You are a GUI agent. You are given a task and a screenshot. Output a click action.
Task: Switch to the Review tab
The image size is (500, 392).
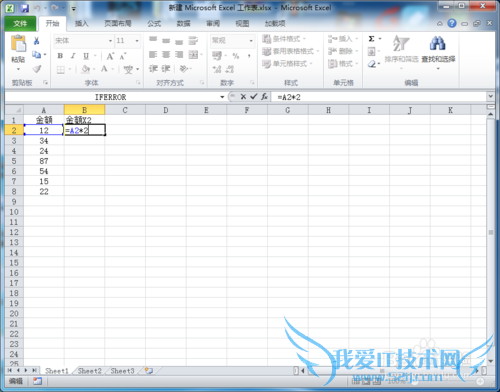coord(213,23)
